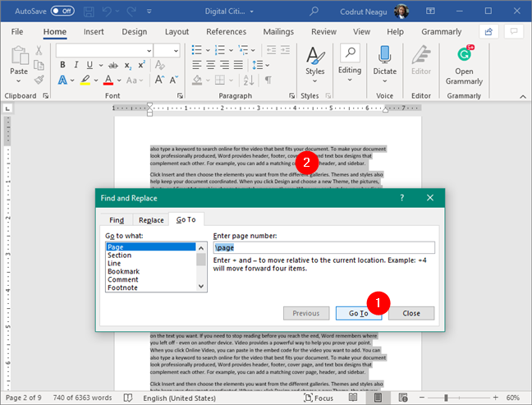Select Bookmark in Go to what list
This screenshot has width=532, height=405.
123,271
